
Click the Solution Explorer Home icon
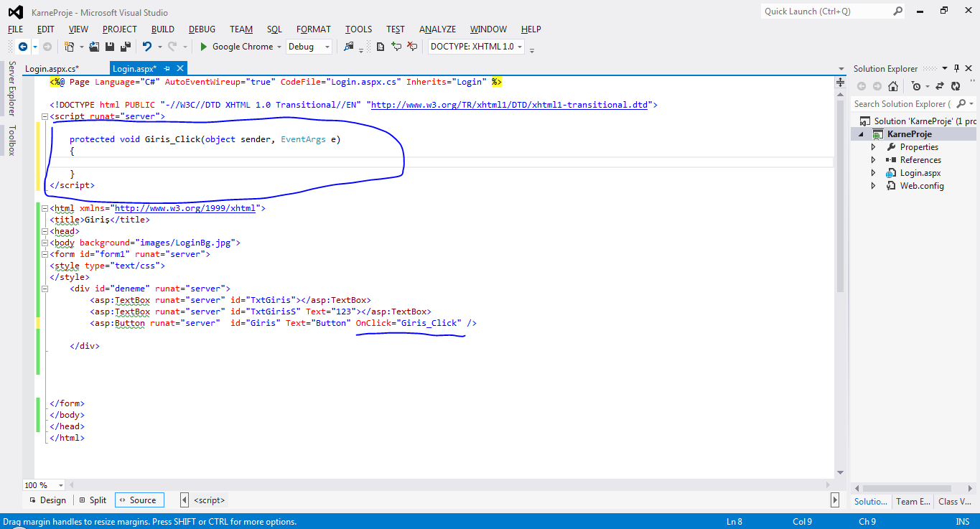point(892,86)
